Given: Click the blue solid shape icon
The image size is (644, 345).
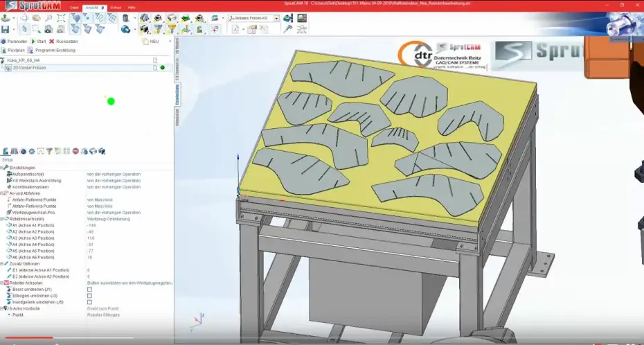Looking at the screenshot, I should pyautogui.click(x=125, y=29).
